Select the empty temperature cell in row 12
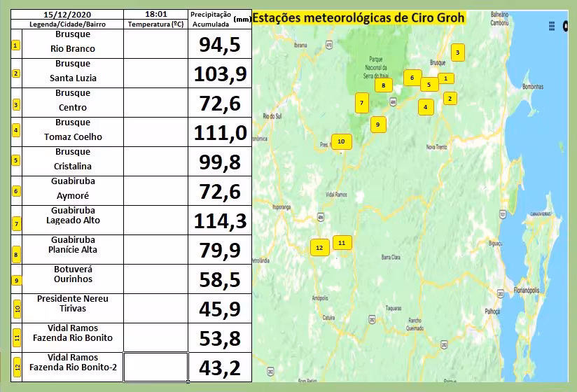 (x=155, y=367)
